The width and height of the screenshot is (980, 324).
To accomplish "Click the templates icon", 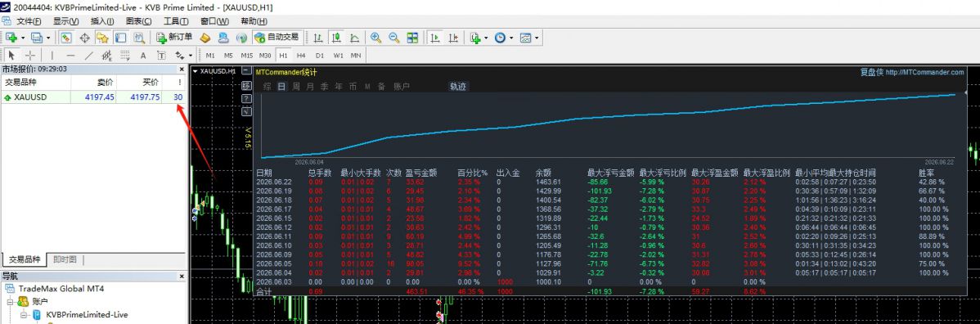I will pyautogui.click(x=526, y=38).
